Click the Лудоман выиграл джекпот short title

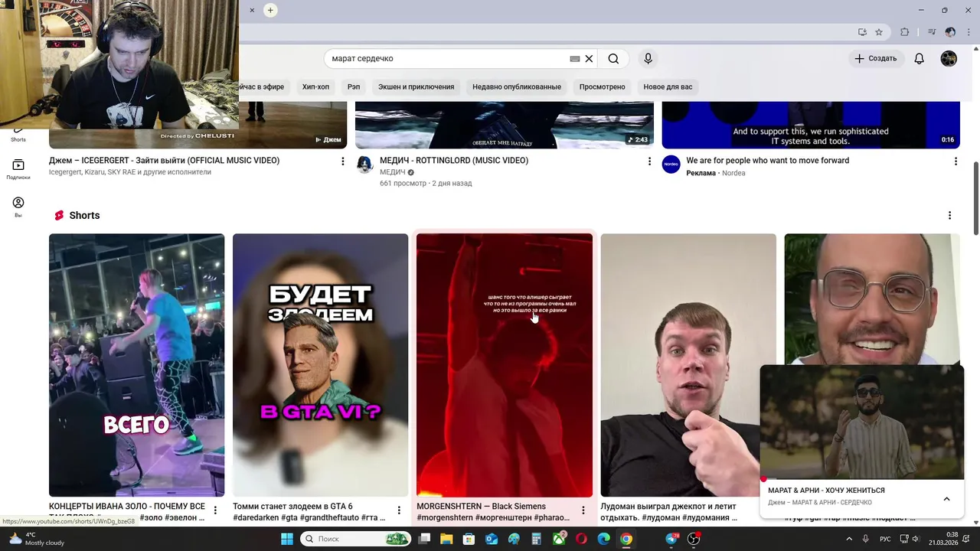click(668, 512)
